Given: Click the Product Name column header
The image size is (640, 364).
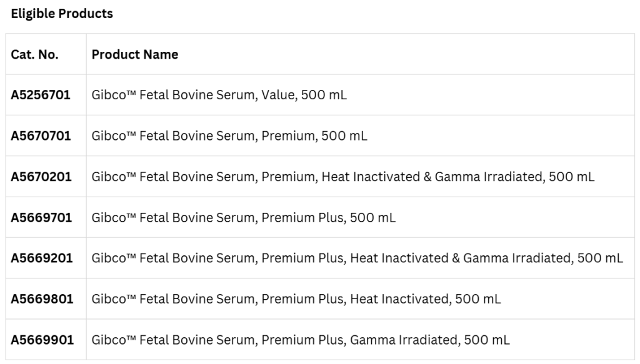Looking at the screenshot, I should (135, 54).
